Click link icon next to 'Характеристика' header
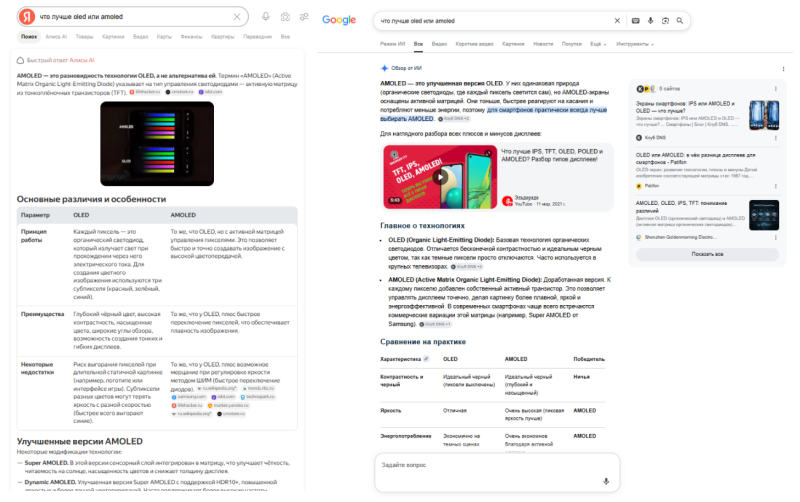 (426, 359)
